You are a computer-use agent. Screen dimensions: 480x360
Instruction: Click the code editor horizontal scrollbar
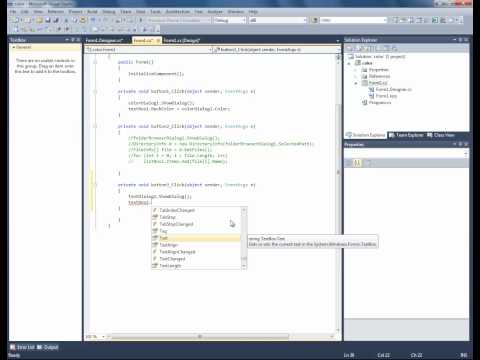point(199,337)
